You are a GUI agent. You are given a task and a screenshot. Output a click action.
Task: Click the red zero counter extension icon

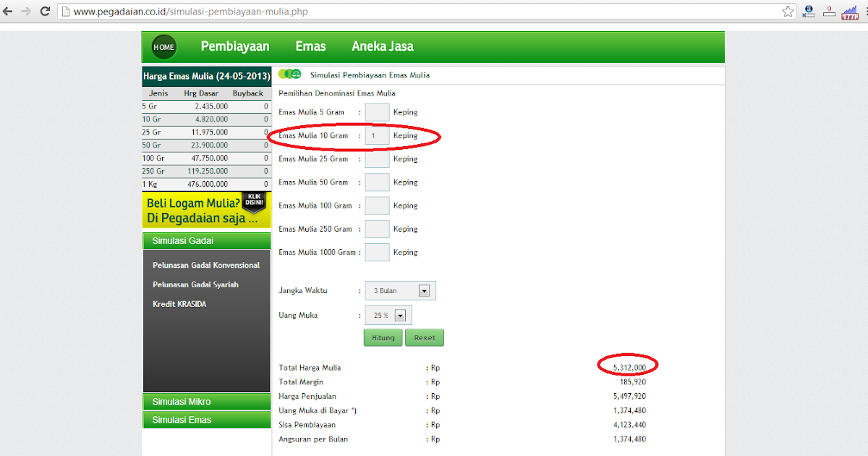point(829,12)
